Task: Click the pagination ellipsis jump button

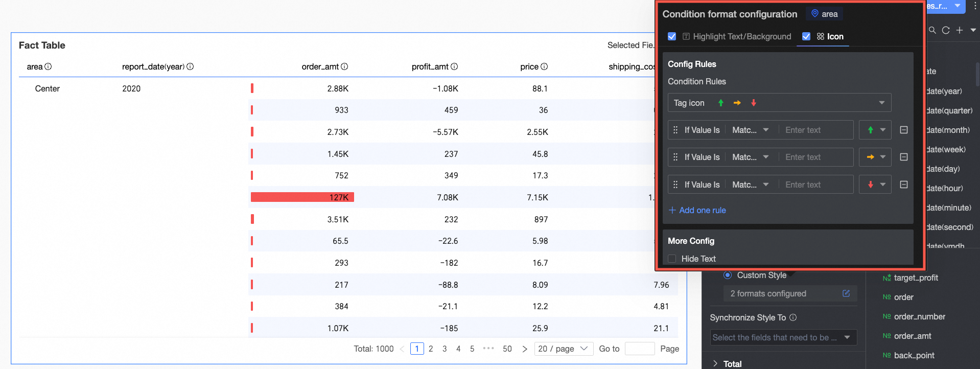Action: 488,349
